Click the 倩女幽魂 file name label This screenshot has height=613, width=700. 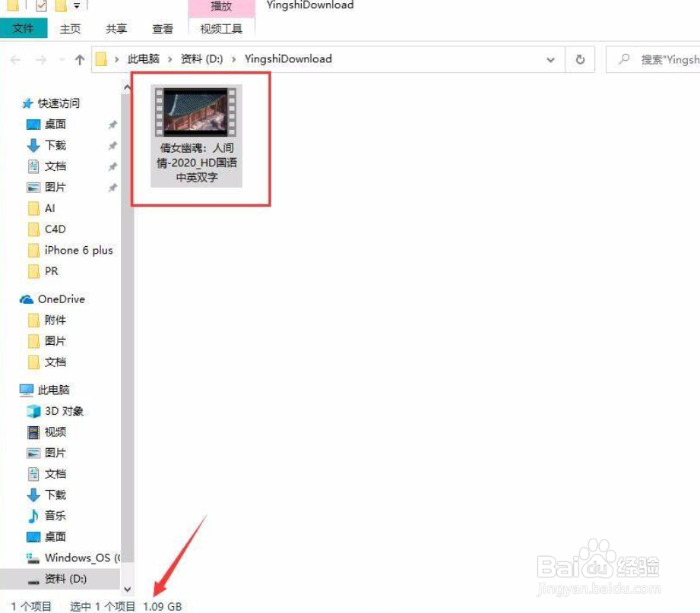tap(196, 163)
